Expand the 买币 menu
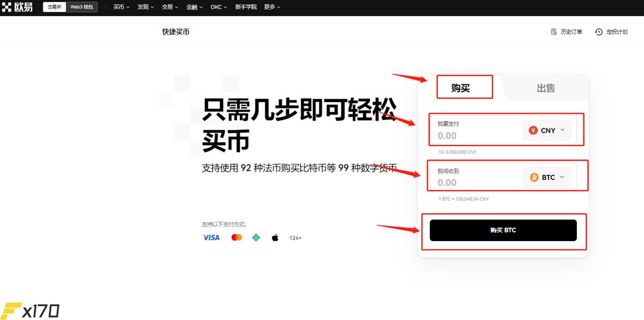 click(x=121, y=7)
